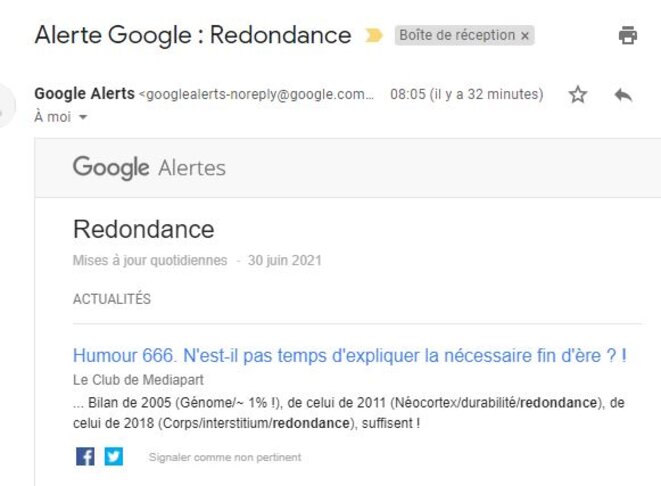This screenshot has height=486, width=661.
Task: Share the article on Twitter
Action: pyautogui.click(x=114, y=456)
